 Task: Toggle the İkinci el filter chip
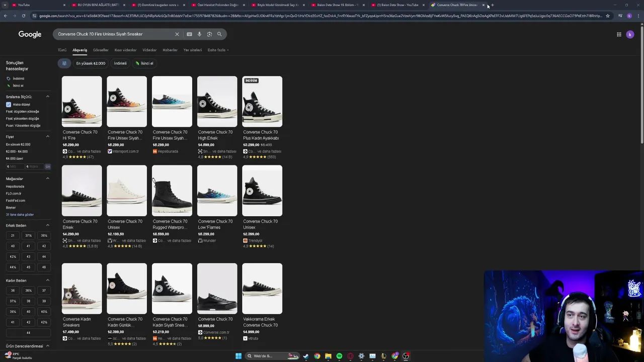(x=144, y=63)
